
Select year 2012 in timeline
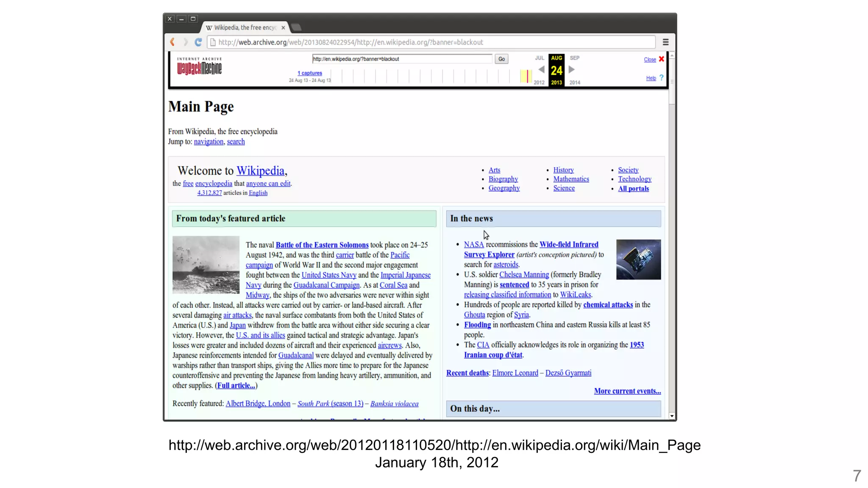click(x=539, y=83)
